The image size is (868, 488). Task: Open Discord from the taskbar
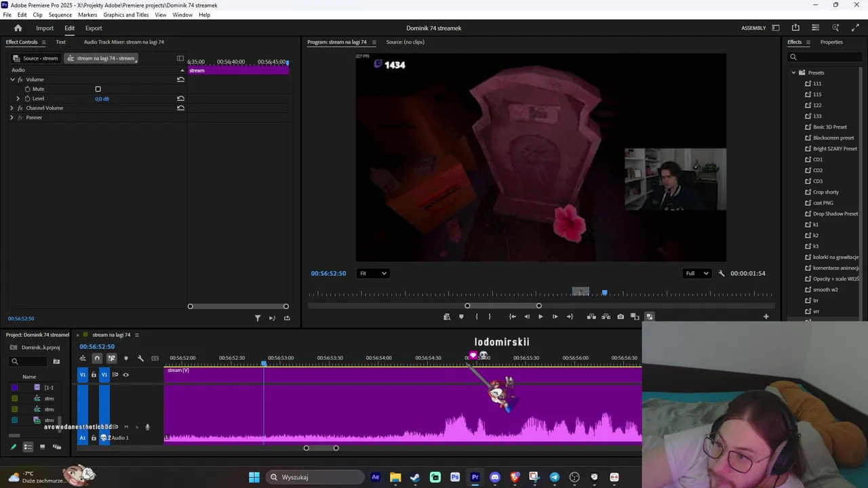495,477
